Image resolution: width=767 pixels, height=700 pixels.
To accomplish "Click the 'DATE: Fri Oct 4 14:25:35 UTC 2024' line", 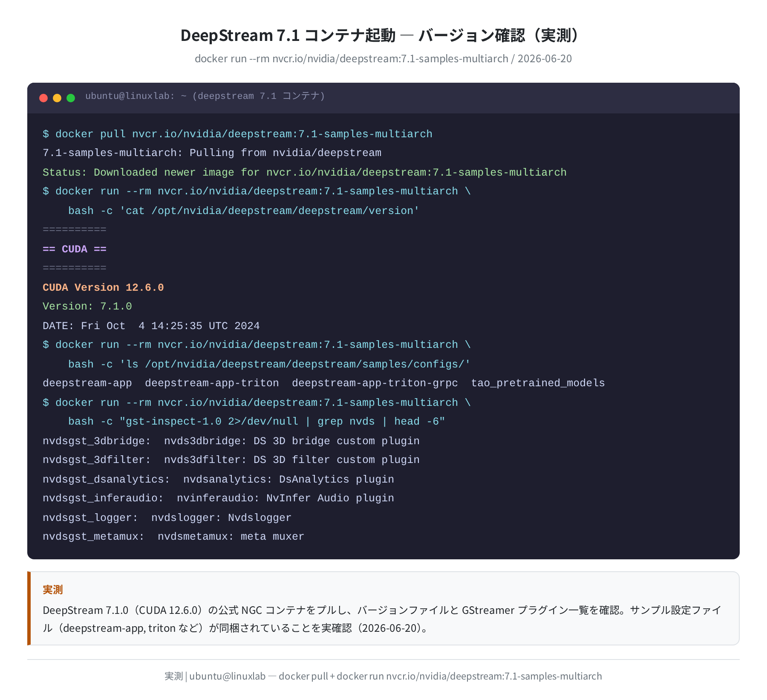I will pos(151,326).
